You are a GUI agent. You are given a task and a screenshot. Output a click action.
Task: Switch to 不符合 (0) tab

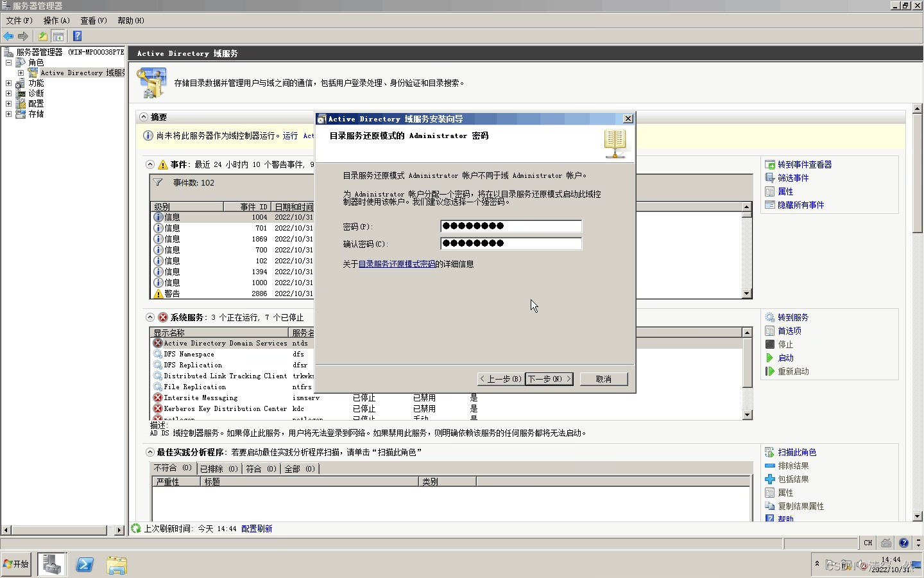tap(173, 468)
